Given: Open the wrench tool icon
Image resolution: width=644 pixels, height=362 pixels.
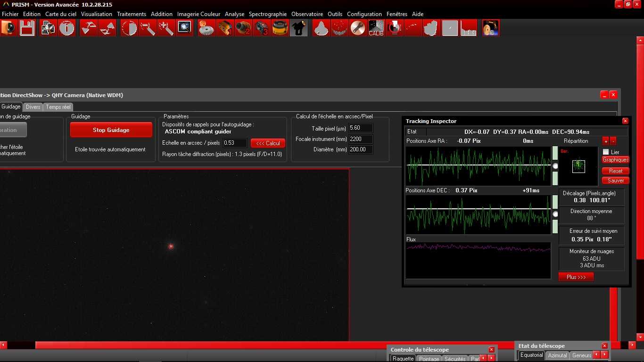Looking at the screenshot, I should pyautogui.click(x=358, y=28).
